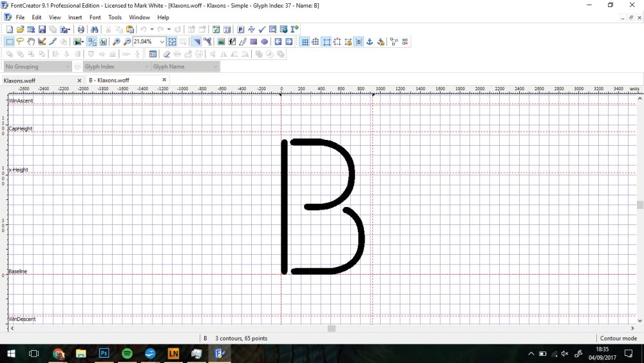Paste from clipboard icon
This screenshot has height=363, width=644.
click(130, 29)
